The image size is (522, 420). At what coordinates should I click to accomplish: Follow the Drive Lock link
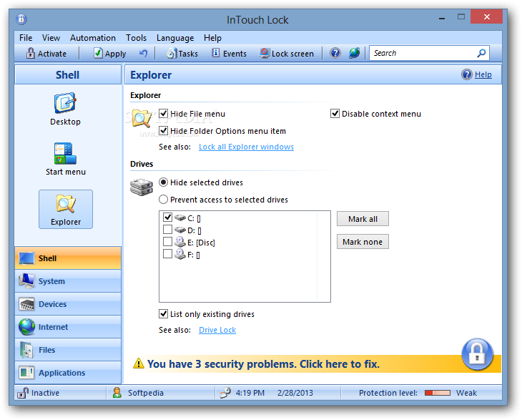[217, 330]
